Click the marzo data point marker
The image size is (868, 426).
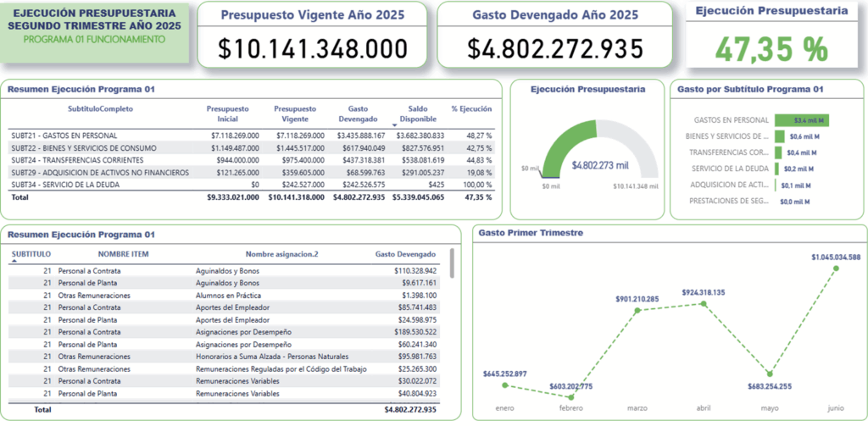tap(636, 311)
